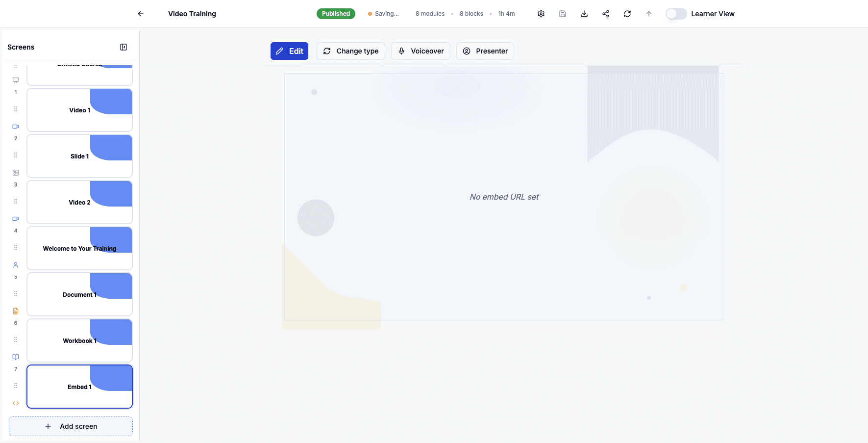Click the Published status badge
The height and width of the screenshot is (443, 868).
click(336, 14)
